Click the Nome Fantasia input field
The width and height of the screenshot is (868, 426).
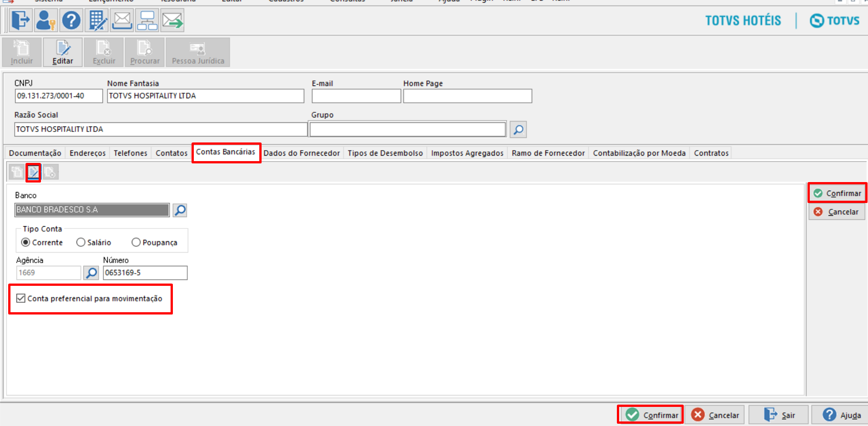coord(206,96)
